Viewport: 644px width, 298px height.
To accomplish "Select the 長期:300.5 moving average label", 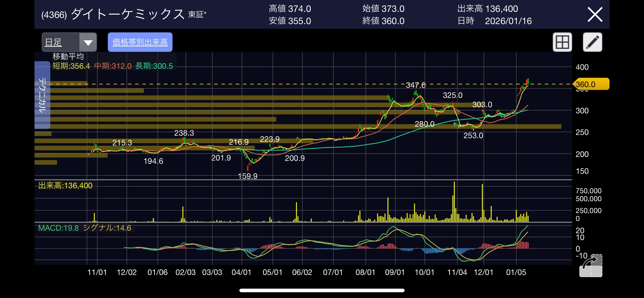I will coord(154,66).
